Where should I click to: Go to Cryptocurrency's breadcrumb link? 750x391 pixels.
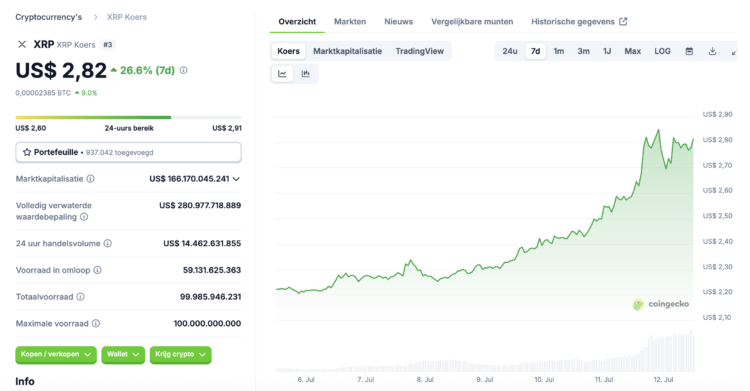(48, 17)
